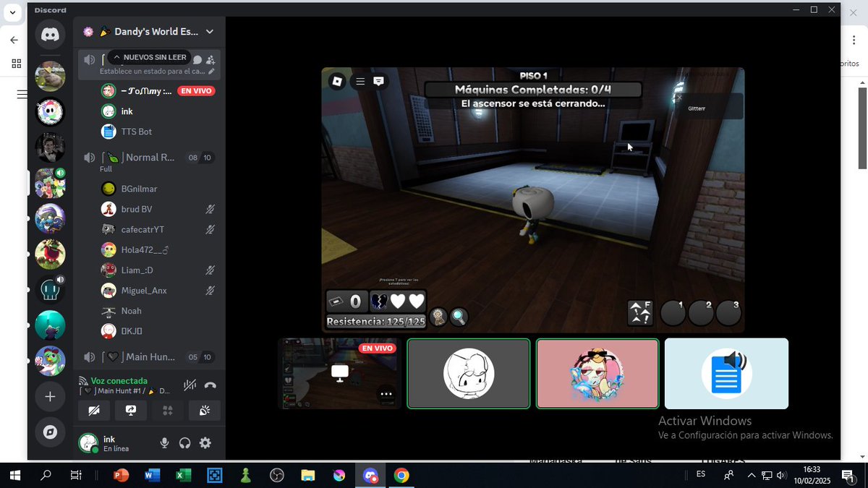Image resolution: width=868 pixels, height=488 pixels.
Task: Mute the microphone in user panel
Action: [165, 442]
